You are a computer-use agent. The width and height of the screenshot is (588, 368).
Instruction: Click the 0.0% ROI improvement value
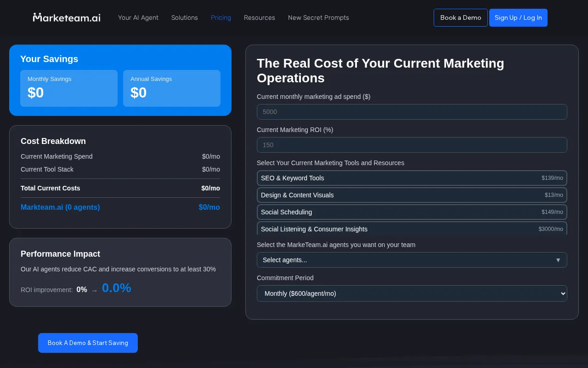pos(117,288)
